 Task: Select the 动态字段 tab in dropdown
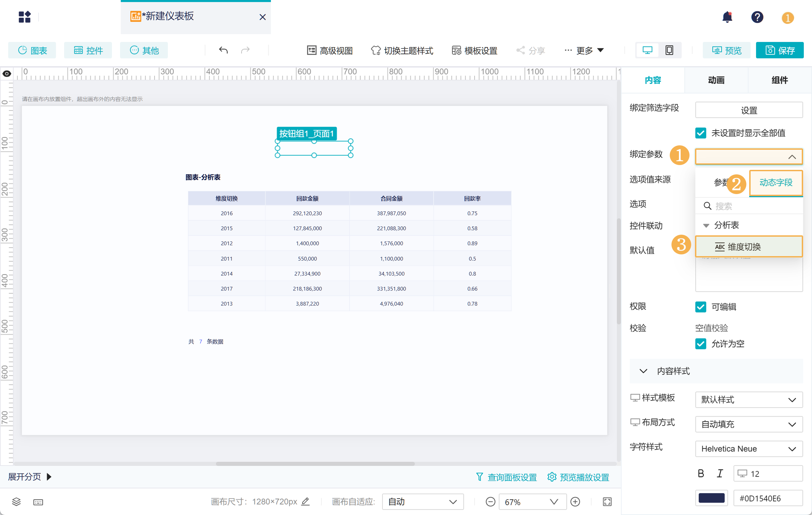pos(776,182)
